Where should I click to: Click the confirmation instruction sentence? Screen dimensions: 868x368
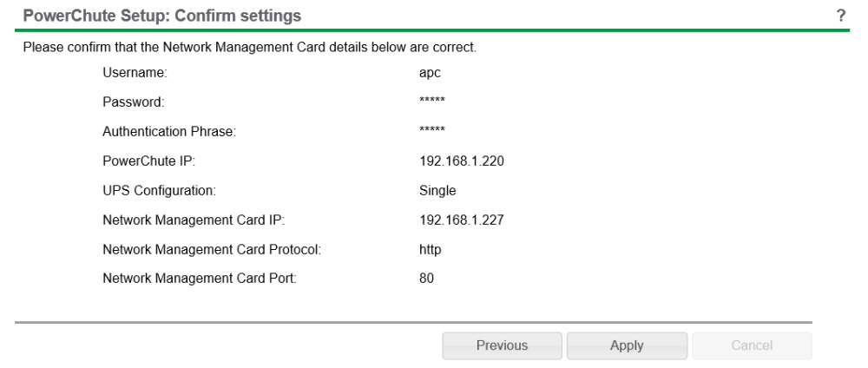[x=250, y=45]
